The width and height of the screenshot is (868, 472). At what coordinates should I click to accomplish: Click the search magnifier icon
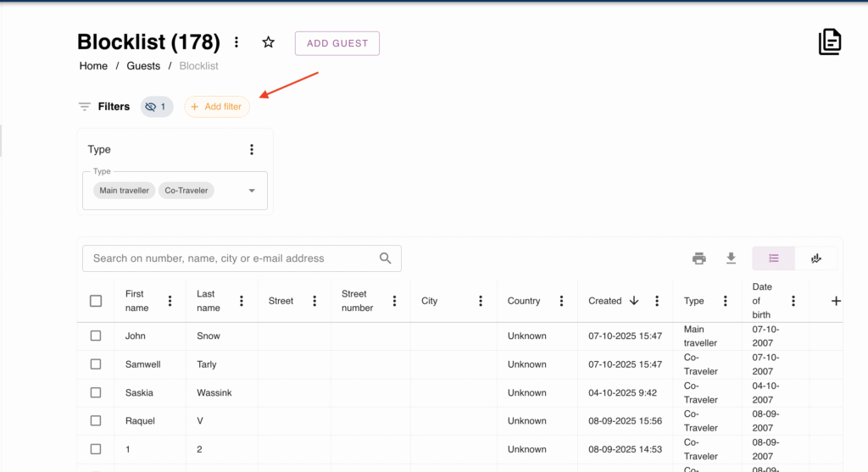pyautogui.click(x=386, y=258)
